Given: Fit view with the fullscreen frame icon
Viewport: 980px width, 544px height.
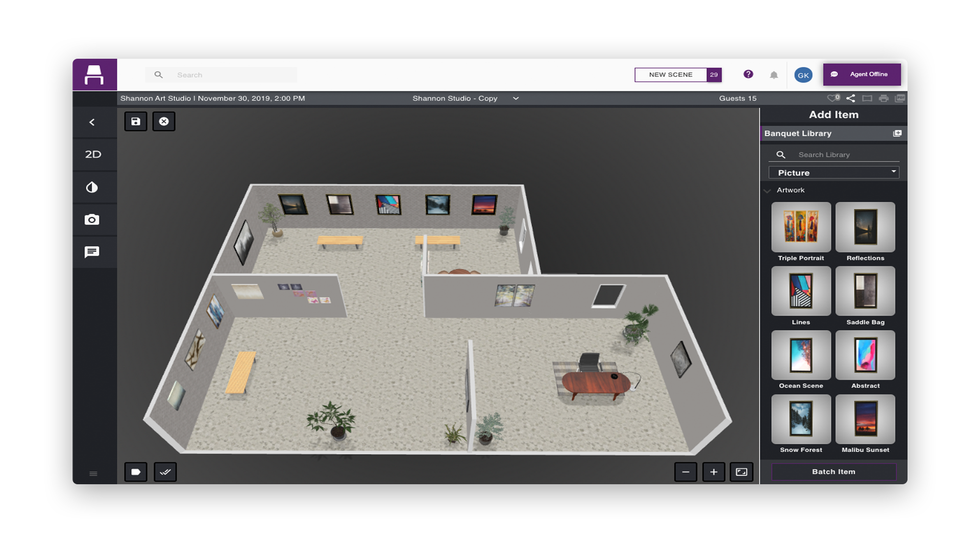Looking at the screenshot, I should point(742,472).
